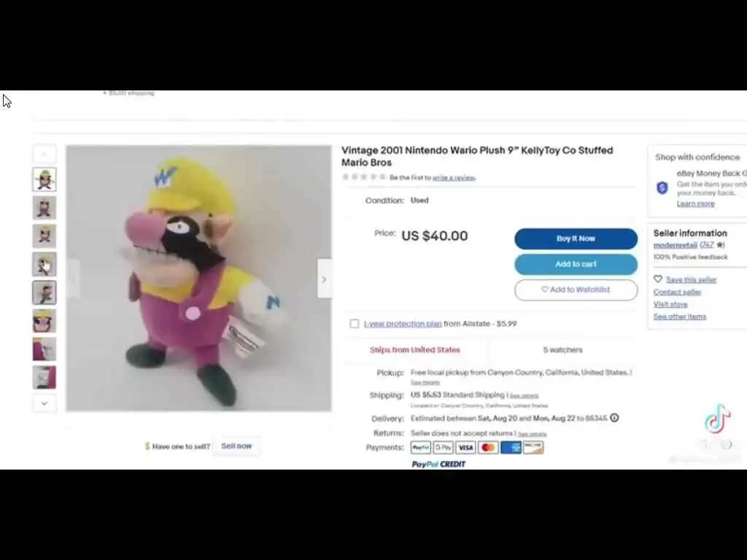Select the first Wario thumbnail image
747x560 pixels.
click(44, 179)
